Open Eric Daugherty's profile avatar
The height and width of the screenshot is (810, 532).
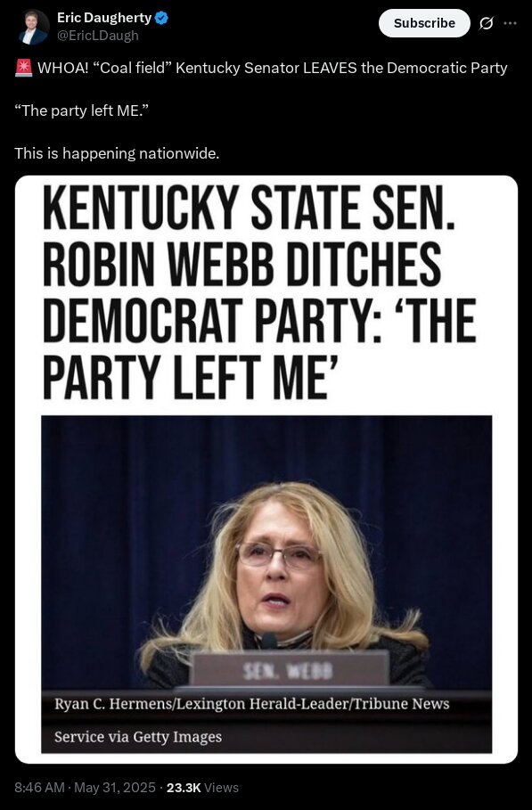click(x=34, y=27)
